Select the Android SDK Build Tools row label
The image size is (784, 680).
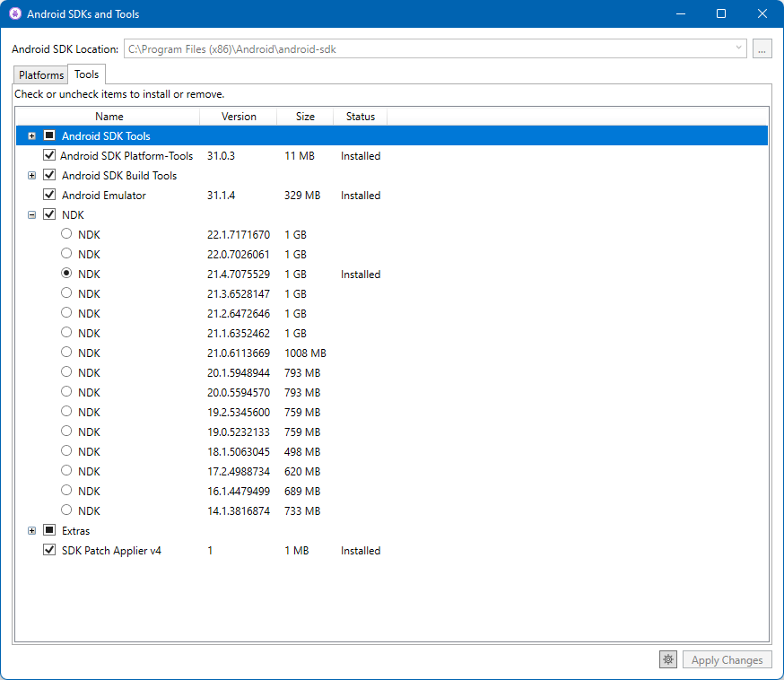point(119,176)
